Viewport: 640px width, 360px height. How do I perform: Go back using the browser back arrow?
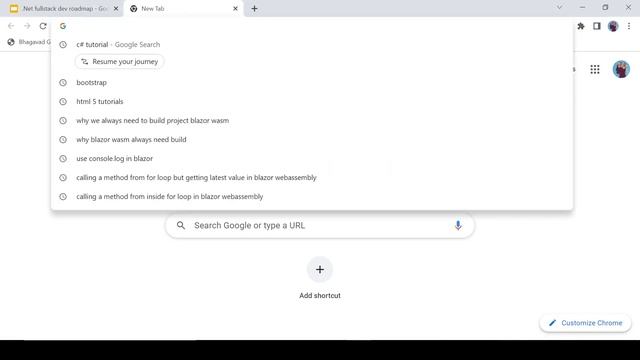11,26
